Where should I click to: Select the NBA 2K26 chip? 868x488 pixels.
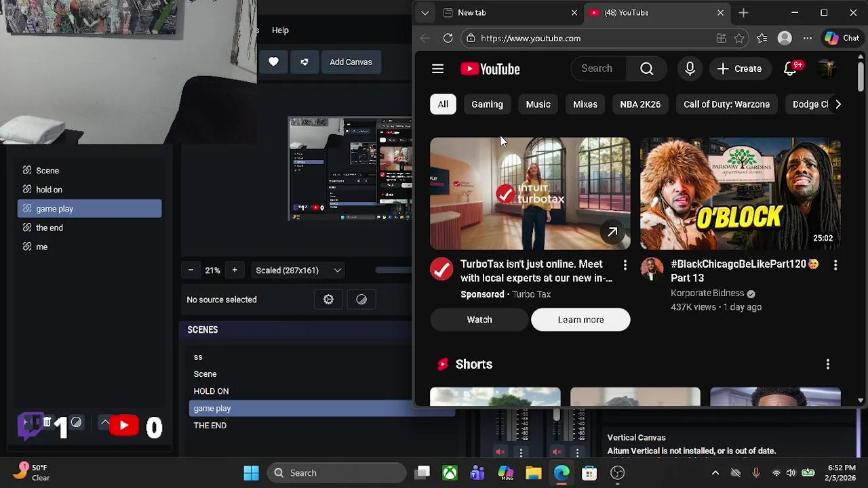640,104
